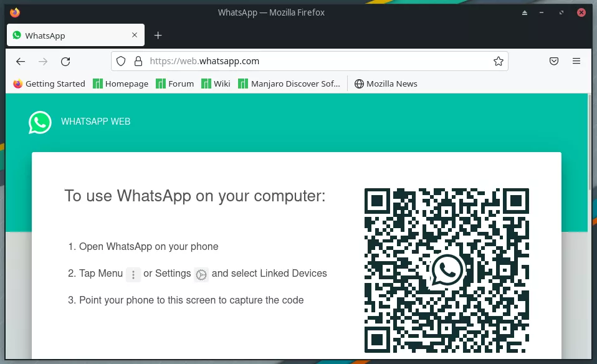Click 'Open WhatsApp on your phone' step
This screenshot has width=597, height=364.
point(148,247)
